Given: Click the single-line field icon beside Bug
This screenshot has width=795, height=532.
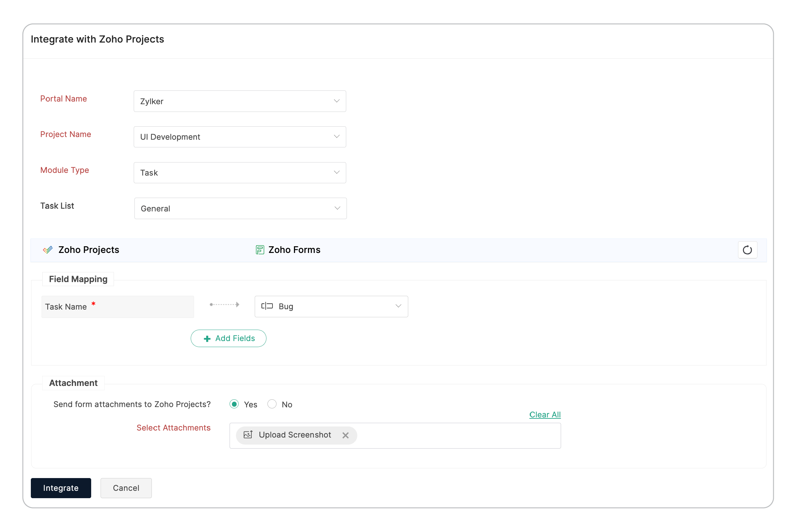Looking at the screenshot, I should tap(267, 306).
